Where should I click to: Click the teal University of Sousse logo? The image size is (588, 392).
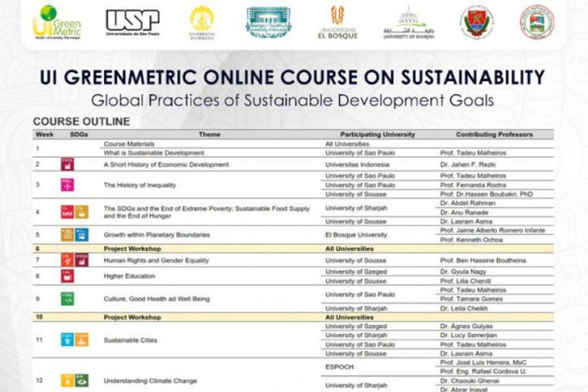tap(268, 23)
